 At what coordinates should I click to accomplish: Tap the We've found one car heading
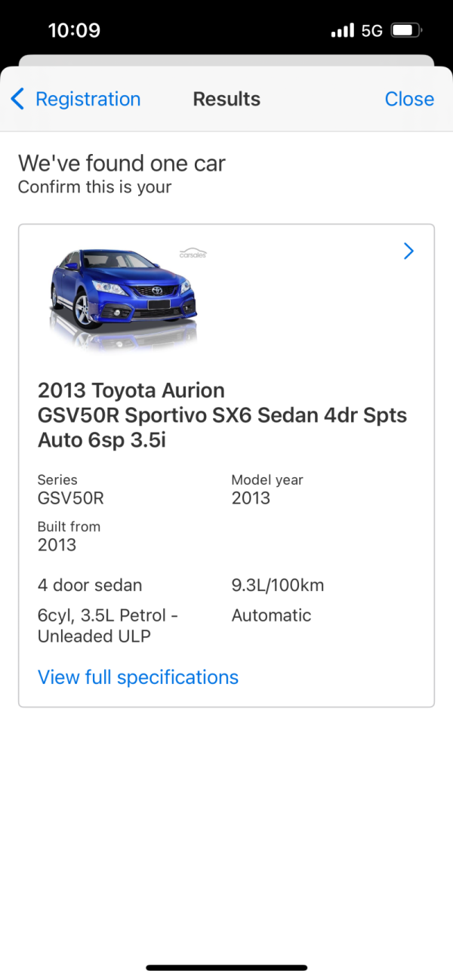click(122, 163)
